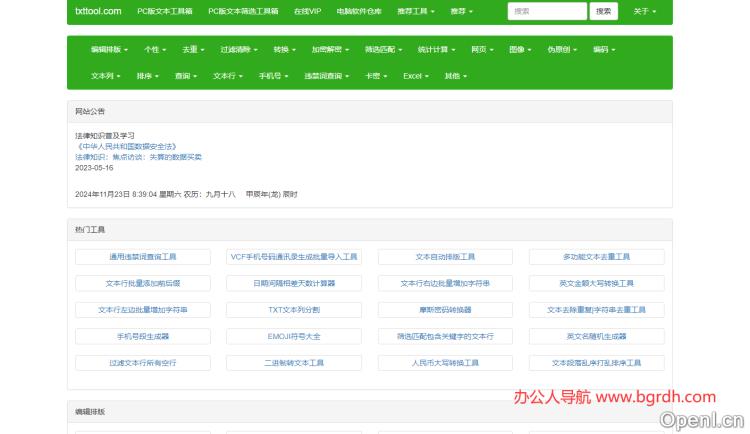Open the 《中华人民共和国数据安全法》 link

[126, 146]
